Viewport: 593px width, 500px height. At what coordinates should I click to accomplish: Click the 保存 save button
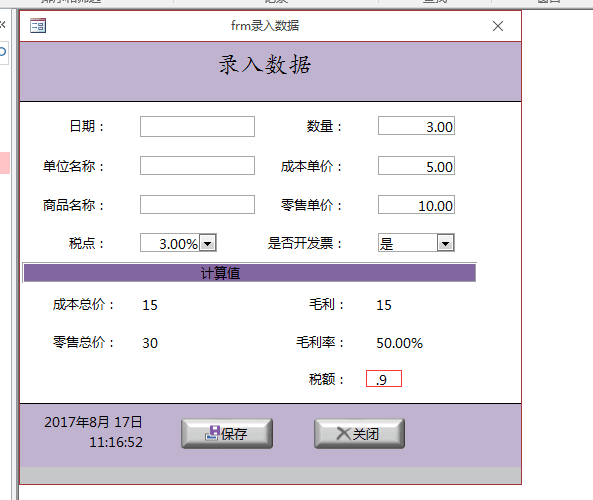coord(227,433)
